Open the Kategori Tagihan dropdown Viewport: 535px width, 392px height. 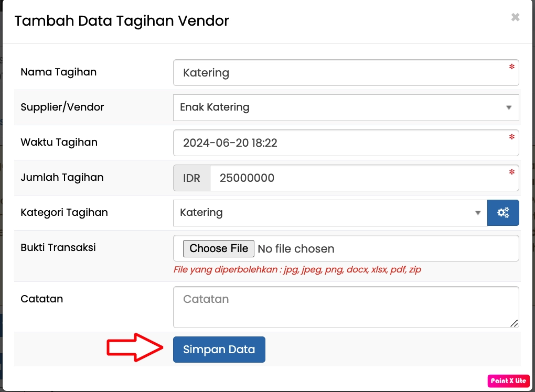(x=330, y=213)
